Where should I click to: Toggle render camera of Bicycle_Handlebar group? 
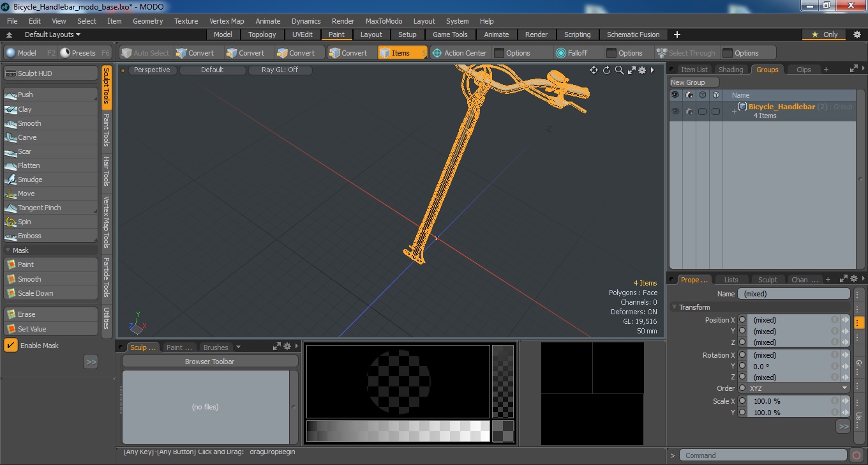[689, 111]
